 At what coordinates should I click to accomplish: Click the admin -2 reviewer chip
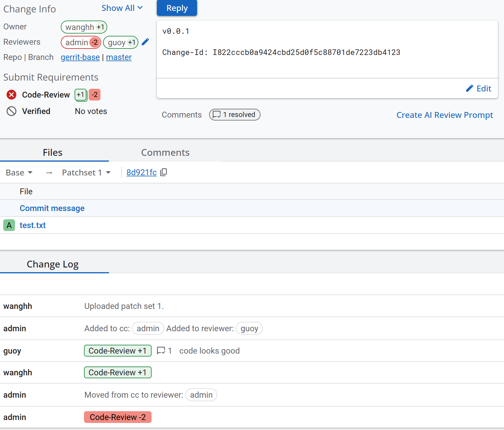click(x=81, y=42)
